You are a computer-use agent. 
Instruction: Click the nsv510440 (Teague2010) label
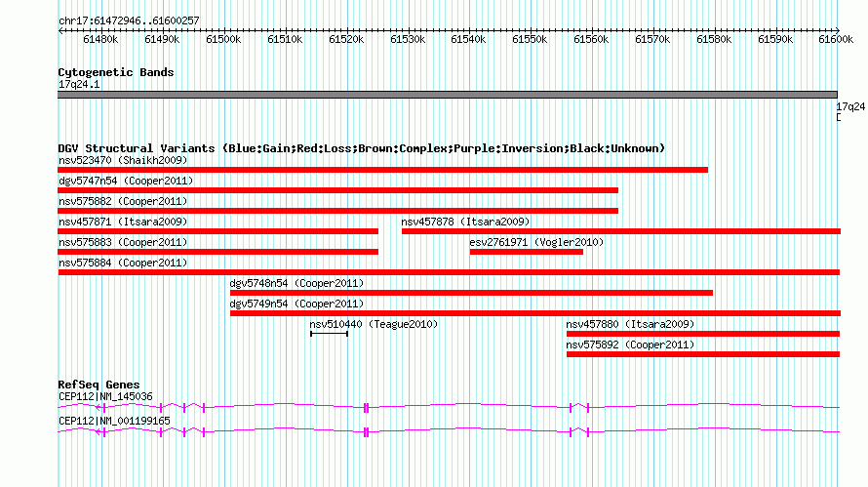pyautogui.click(x=374, y=324)
